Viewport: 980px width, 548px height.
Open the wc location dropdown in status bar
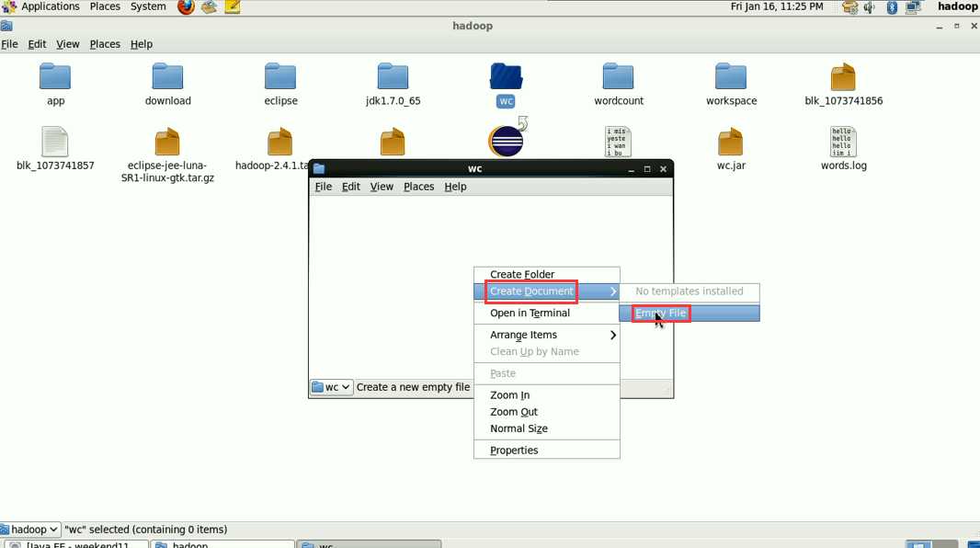331,387
